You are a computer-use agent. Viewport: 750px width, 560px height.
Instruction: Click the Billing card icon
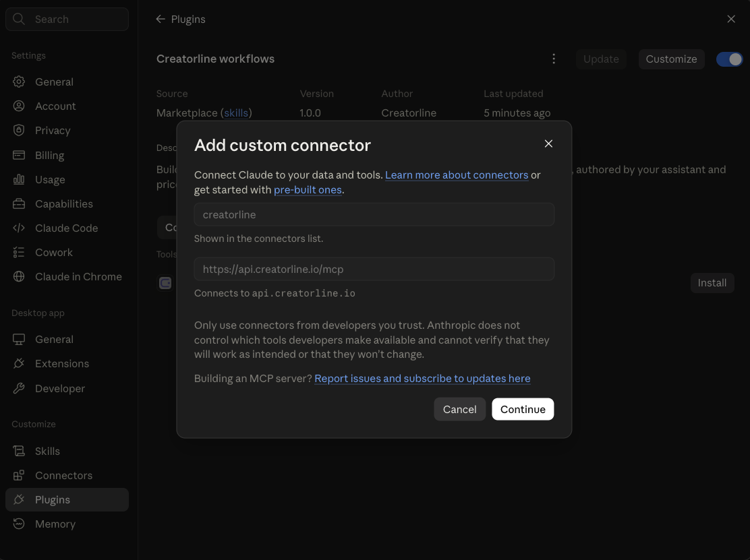point(19,155)
